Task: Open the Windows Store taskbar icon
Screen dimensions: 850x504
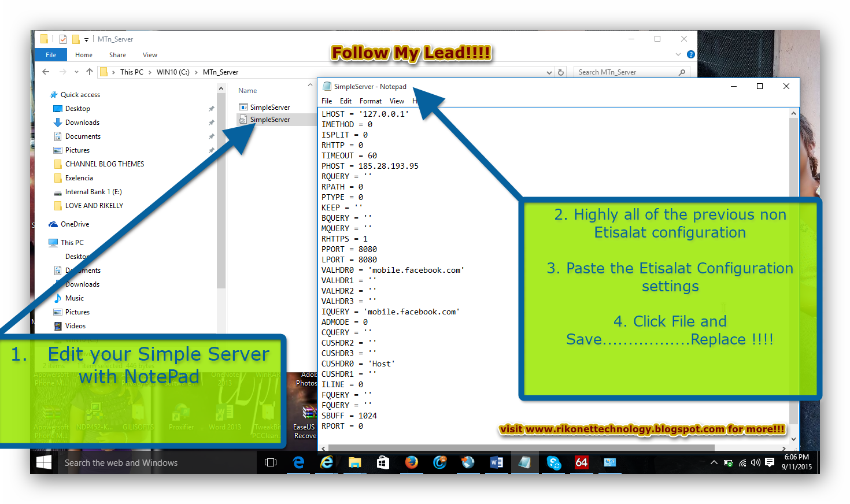Action: (383, 462)
